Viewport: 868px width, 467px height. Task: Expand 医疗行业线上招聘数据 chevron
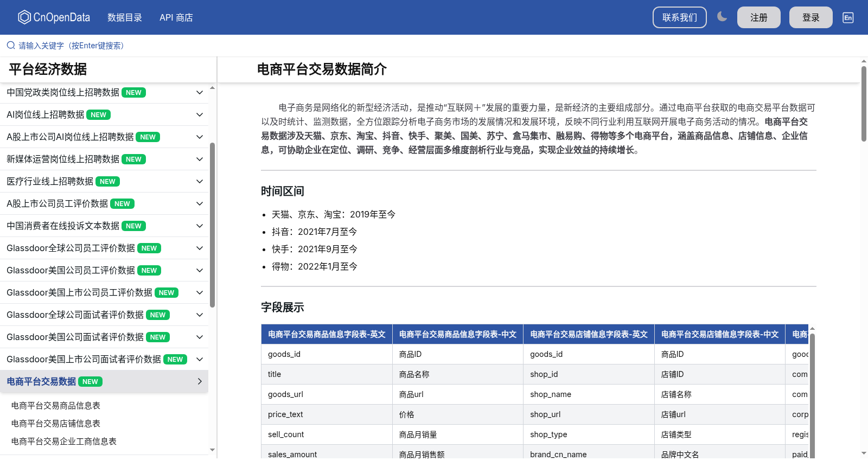pyautogui.click(x=200, y=182)
